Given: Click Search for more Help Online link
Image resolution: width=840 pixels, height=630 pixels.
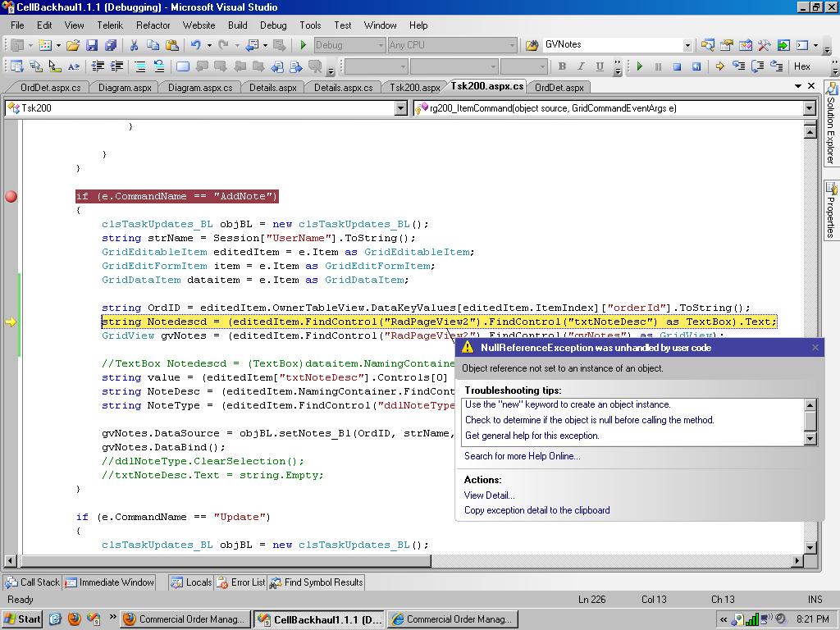Looking at the screenshot, I should point(522,456).
